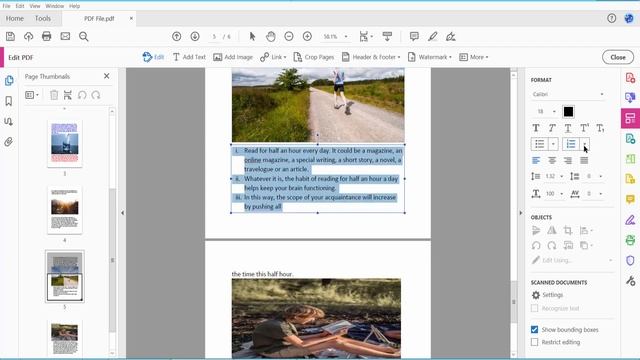The height and width of the screenshot is (360, 640).
Task: Open scanned documents Settings
Action: (x=547, y=295)
